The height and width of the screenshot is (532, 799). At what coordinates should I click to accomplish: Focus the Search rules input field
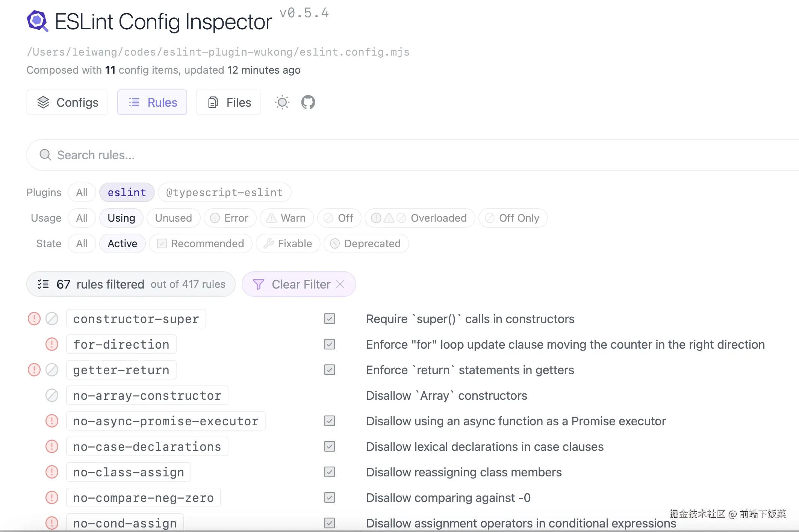click(263, 155)
